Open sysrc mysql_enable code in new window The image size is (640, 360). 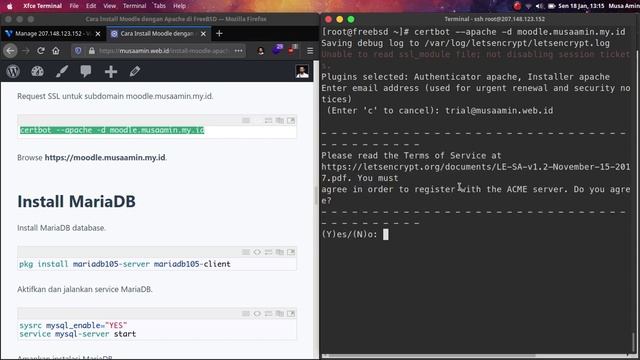291,313
